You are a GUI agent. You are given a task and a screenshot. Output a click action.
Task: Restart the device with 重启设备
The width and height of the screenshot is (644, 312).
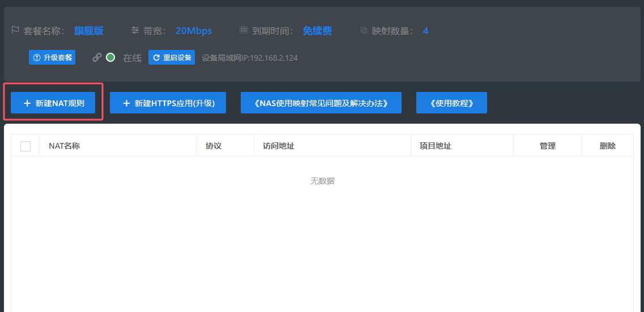[x=172, y=57]
